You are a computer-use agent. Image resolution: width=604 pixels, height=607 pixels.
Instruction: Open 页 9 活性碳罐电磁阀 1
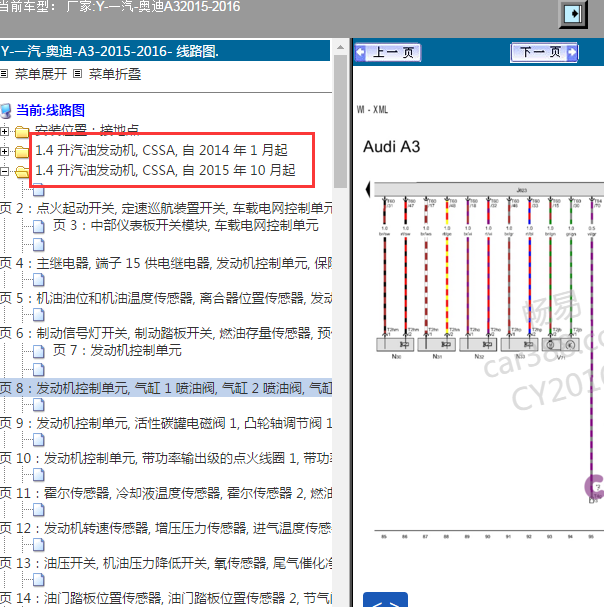[x=166, y=423]
